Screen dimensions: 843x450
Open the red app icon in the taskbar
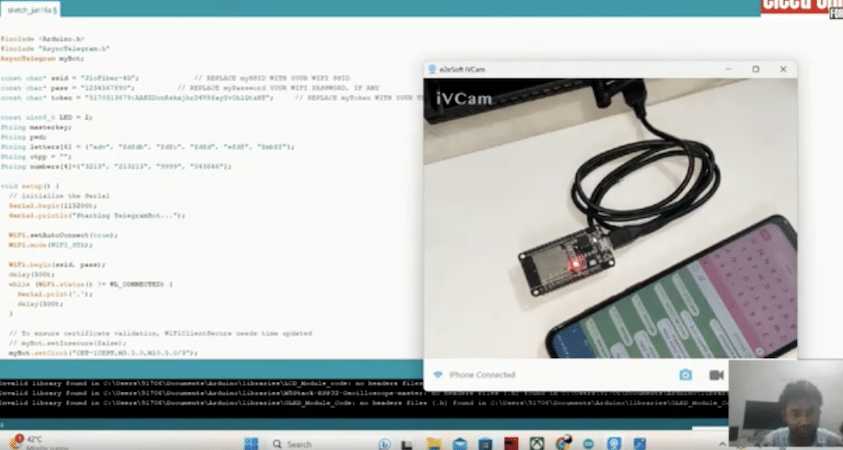pos(508,441)
